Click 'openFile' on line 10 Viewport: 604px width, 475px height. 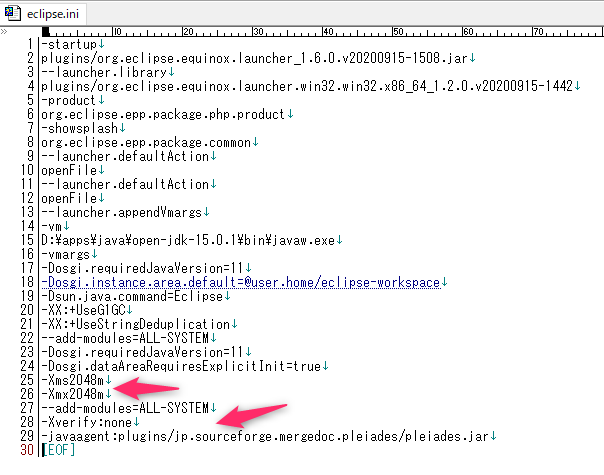pos(69,170)
